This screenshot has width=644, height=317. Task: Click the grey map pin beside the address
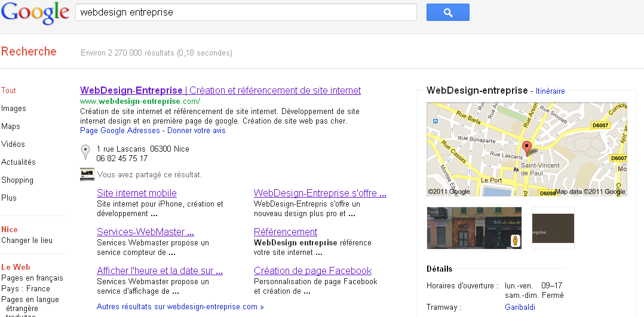(x=85, y=152)
